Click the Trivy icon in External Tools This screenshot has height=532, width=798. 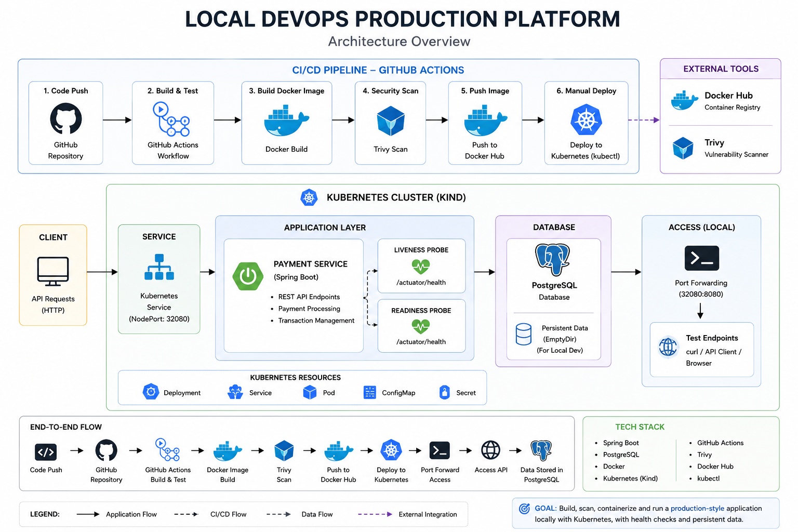[x=683, y=148]
